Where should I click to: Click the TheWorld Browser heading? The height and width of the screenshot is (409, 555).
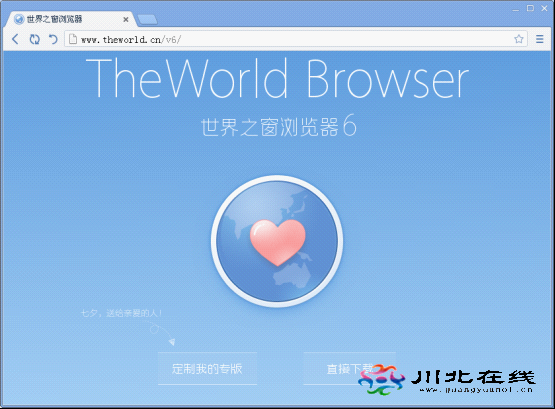[277, 78]
